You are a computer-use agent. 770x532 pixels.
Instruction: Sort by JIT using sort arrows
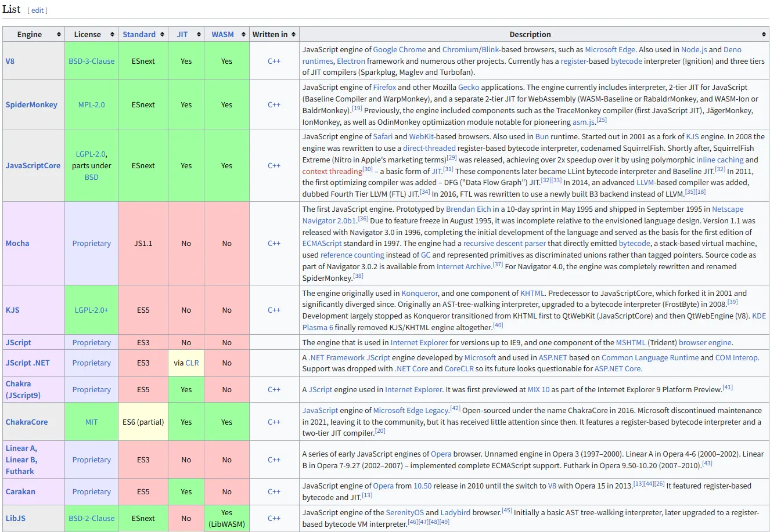[x=199, y=35]
